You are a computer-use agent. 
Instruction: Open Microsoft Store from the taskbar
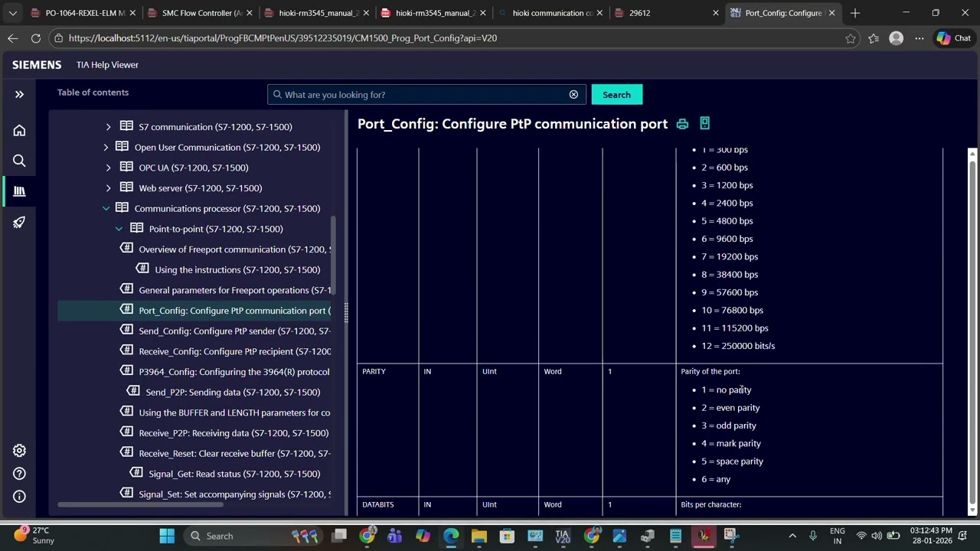[507, 536]
